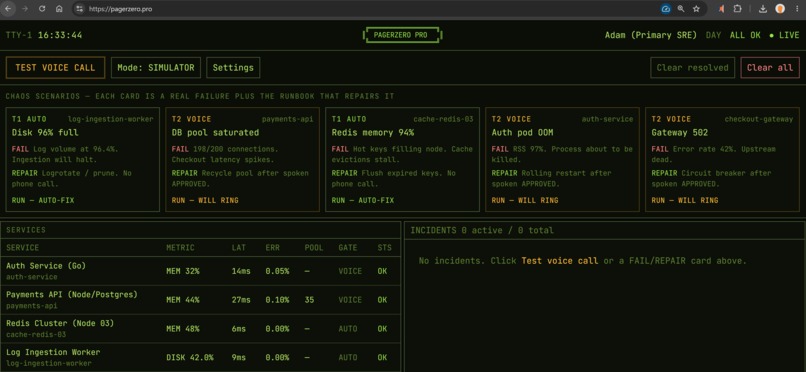This screenshot has height=372, width=806.
Task: Run the Redis memory 94% scenario card
Action: (x=402, y=159)
